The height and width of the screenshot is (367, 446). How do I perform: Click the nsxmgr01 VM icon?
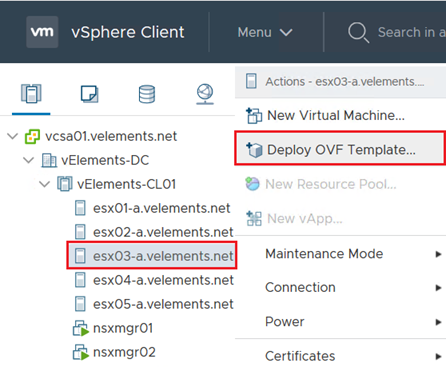(x=81, y=328)
